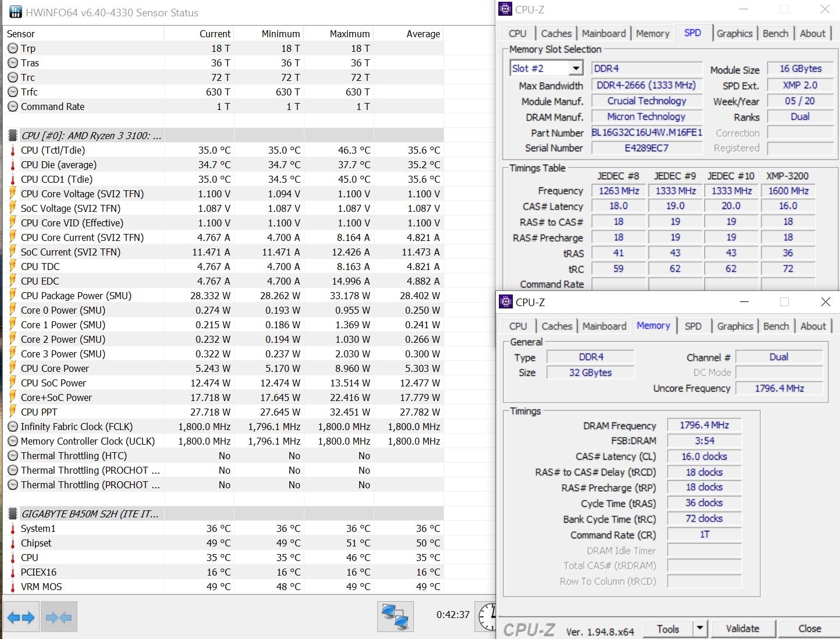Click thermometer icon beside Chipset row

(13, 543)
